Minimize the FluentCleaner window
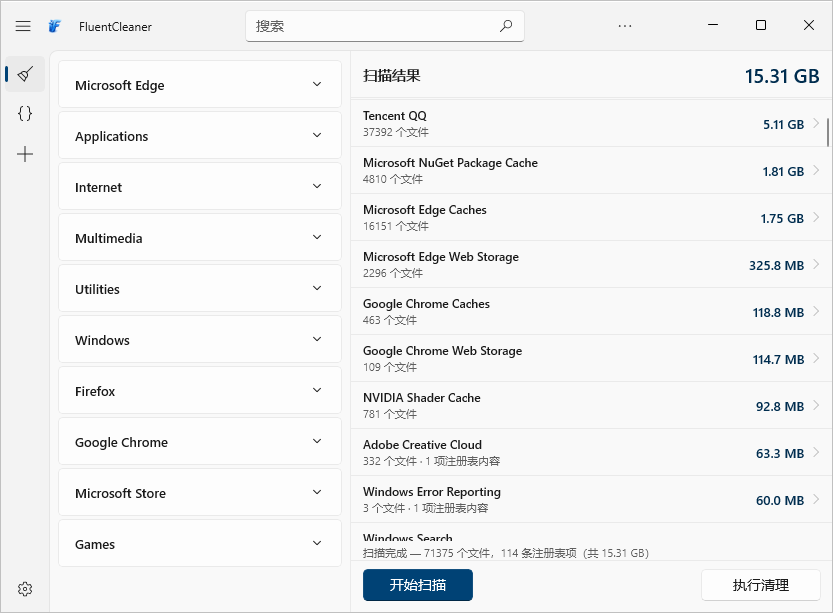 click(713, 25)
